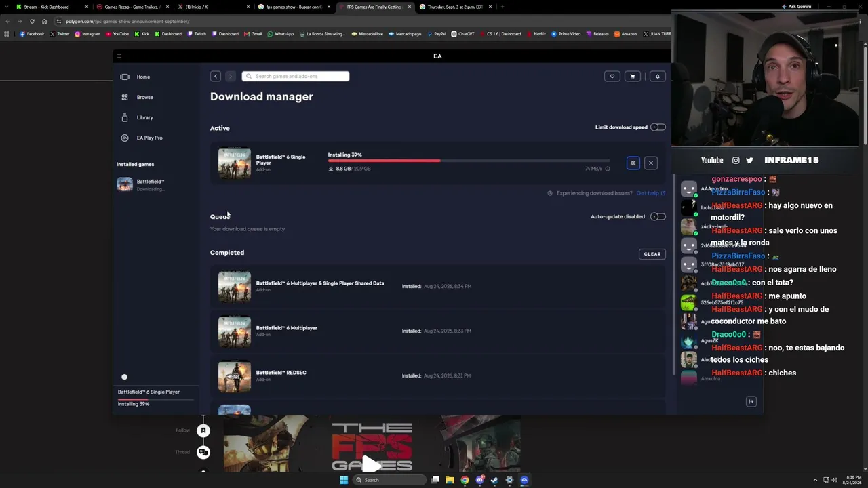Show hidden system tray icons
The image size is (868, 488).
click(816, 480)
